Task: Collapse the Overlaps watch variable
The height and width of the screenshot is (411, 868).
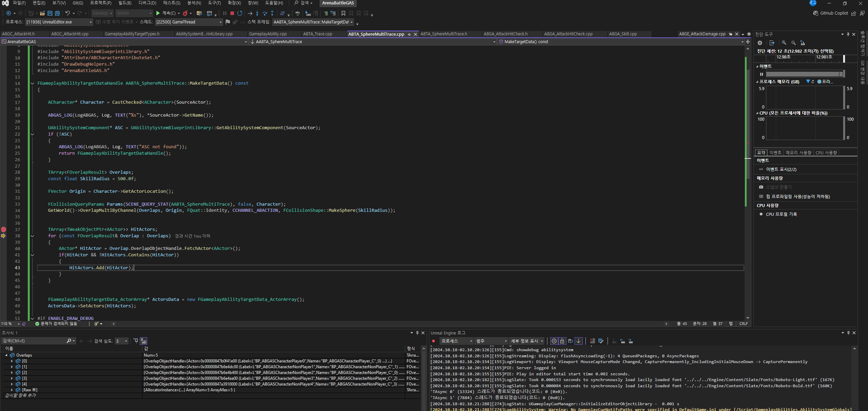Action: tap(6, 355)
